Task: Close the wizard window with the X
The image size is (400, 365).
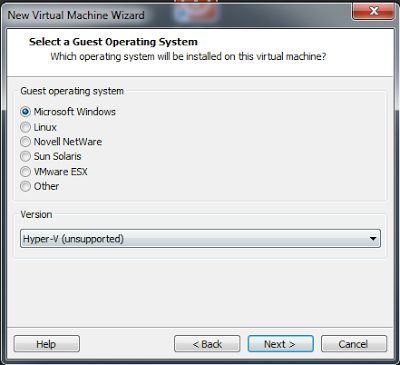Action: pyautogui.click(x=374, y=11)
